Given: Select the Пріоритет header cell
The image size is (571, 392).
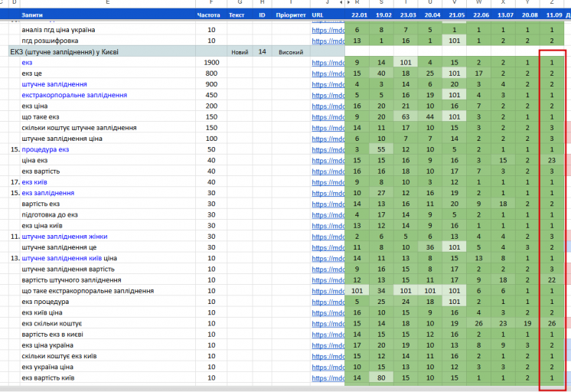Looking at the screenshot, I should (291, 15).
